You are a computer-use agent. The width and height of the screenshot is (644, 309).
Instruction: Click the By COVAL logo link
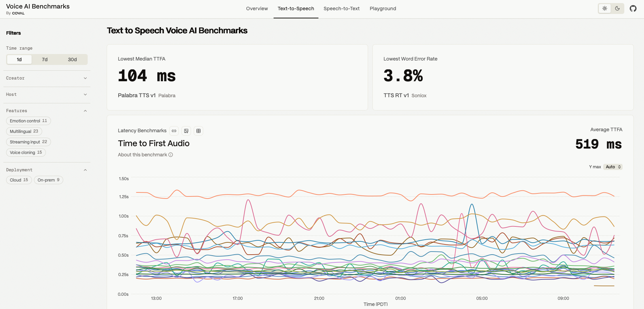[15, 13]
